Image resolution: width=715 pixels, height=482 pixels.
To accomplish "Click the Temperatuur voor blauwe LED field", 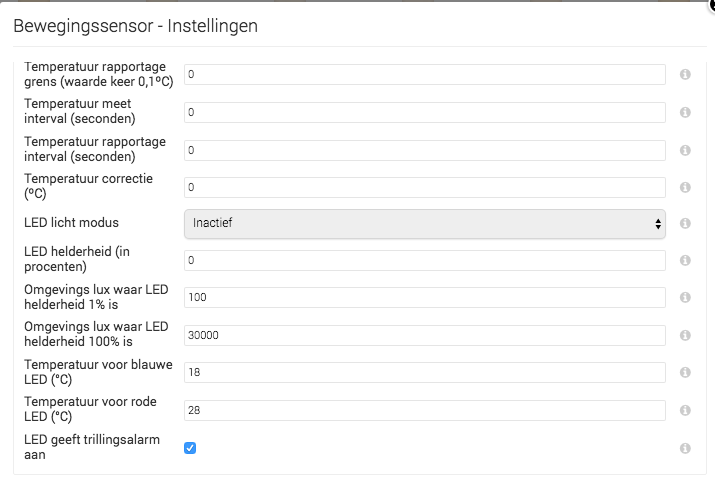I will (424, 373).
